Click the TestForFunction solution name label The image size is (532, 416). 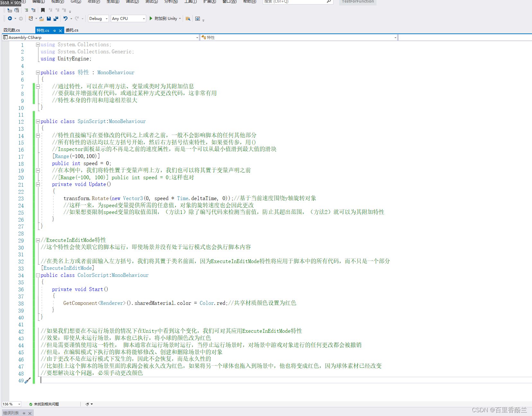point(358,2)
